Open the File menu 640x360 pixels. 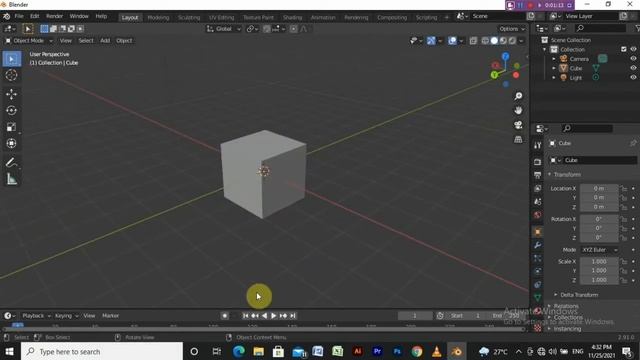[x=19, y=16]
